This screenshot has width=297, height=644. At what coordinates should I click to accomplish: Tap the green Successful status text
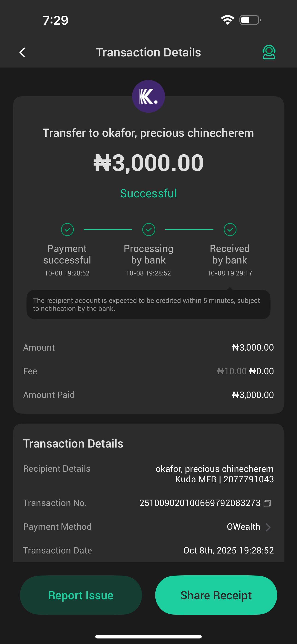pos(148,193)
